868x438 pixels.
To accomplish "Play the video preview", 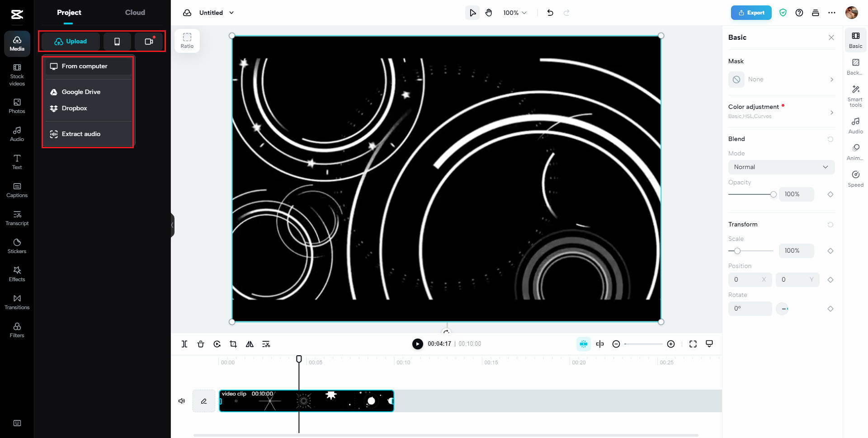I will pos(418,344).
